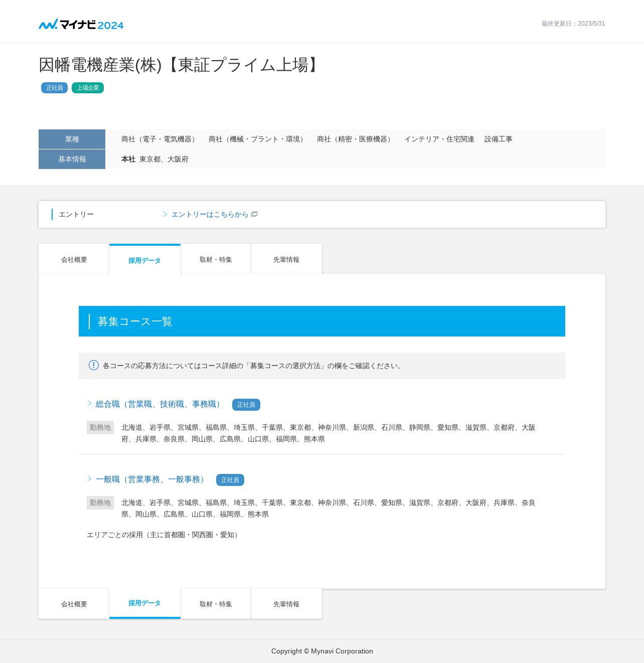Open bottom 先輩情報 tab
The image size is (644, 663).
tap(286, 604)
